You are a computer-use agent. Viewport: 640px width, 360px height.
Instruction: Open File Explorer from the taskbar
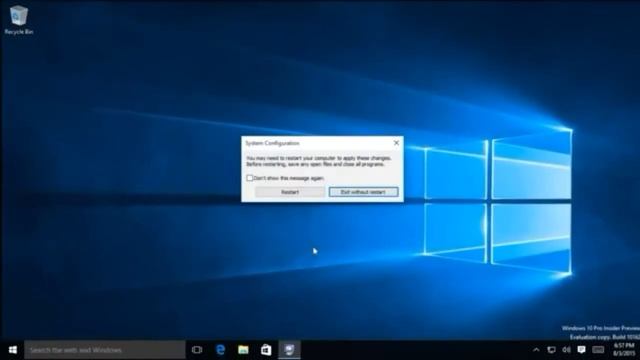tap(243, 350)
